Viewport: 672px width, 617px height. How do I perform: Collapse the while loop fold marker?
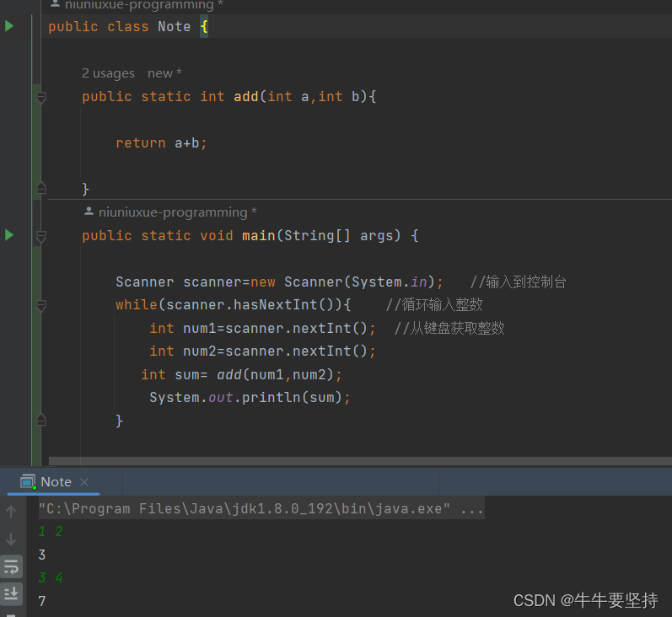pyautogui.click(x=41, y=305)
